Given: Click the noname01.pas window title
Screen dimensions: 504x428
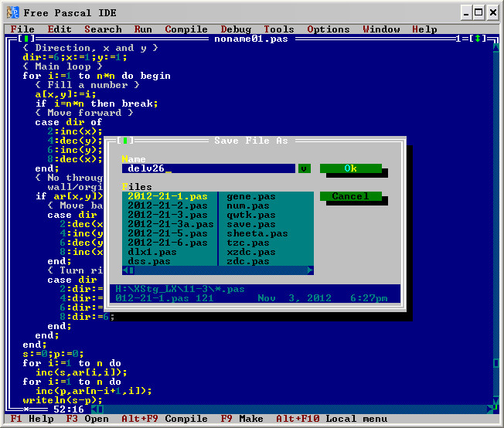Looking at the screenshot, I should [251, 39].
